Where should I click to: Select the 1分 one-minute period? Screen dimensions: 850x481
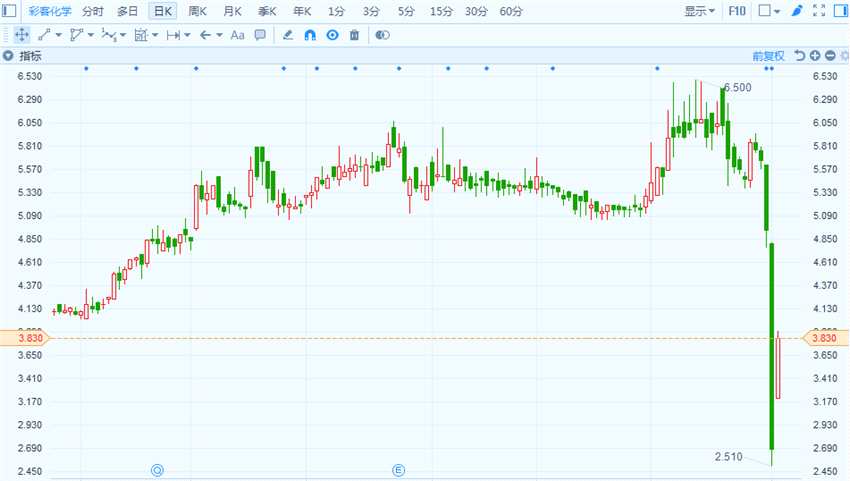[x=336, y=11]
